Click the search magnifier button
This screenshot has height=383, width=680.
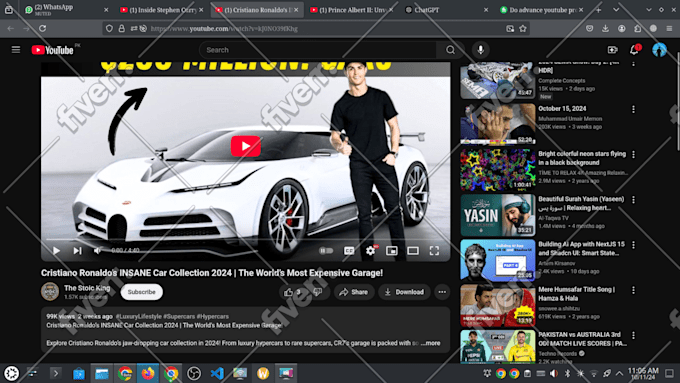(451, 50)
